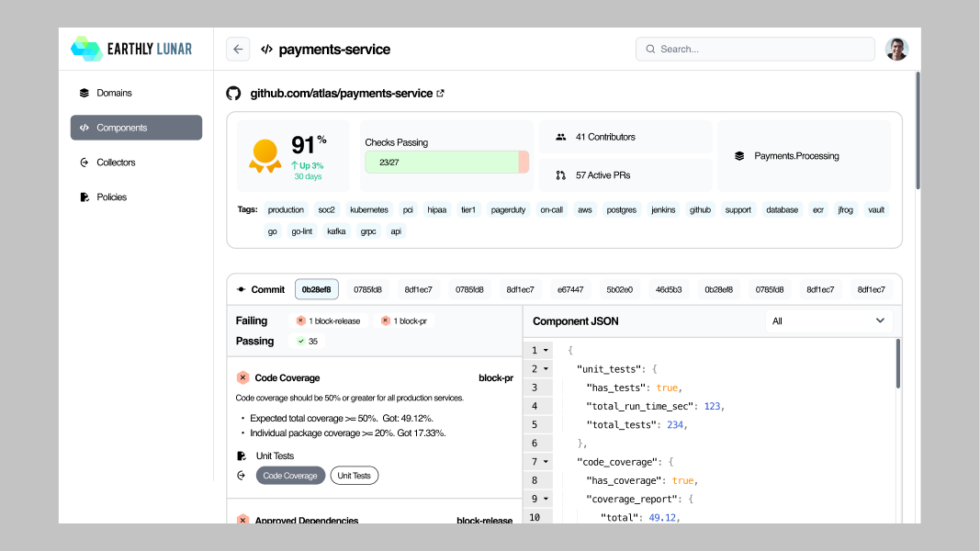Screen dimensions: 980x551
Task: Click the postgres tag
Action: click(621, 210)
